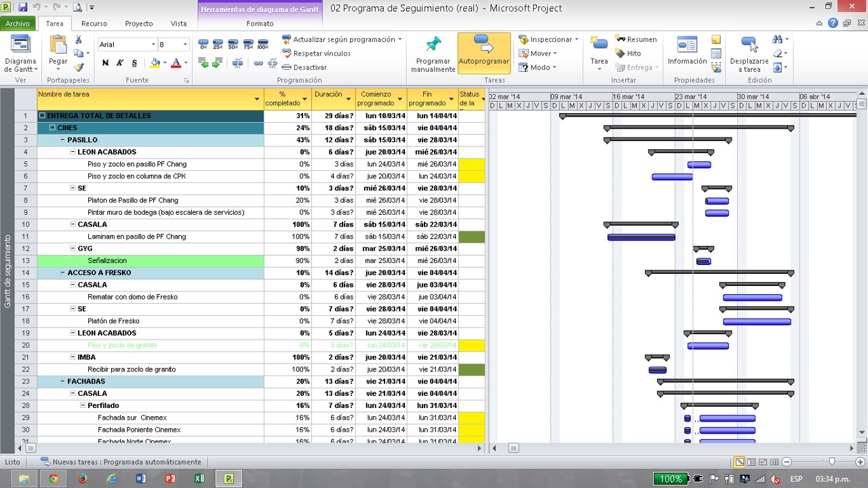The width and height of the screenshot is (868, 488).
Task: Click the Tarea insert task button
Action: pos(599,53)
